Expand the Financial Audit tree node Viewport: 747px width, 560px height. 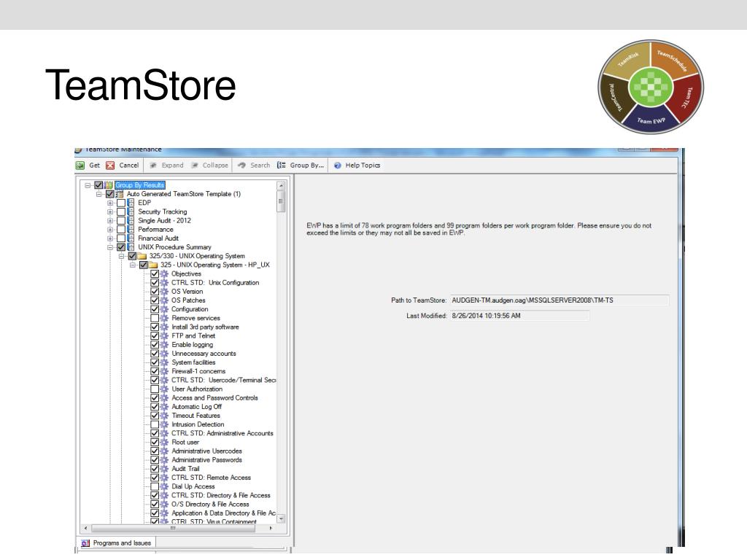[110, 238]
